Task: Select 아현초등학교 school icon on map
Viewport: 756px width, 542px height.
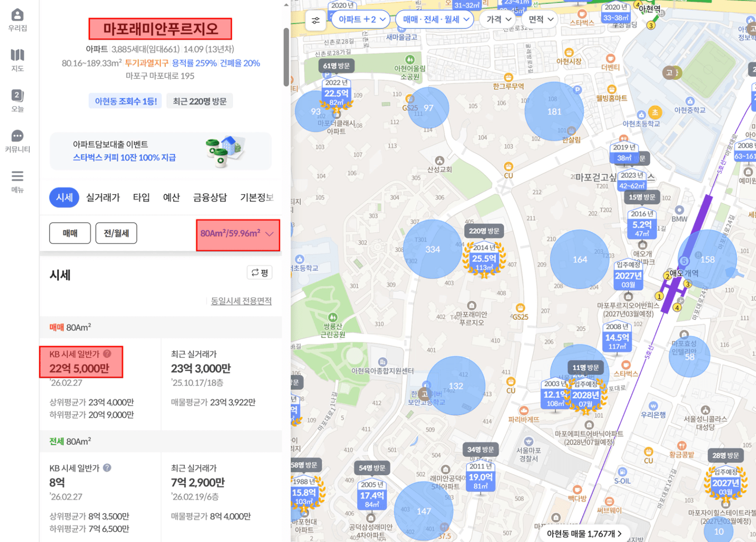Action: [x=641, y=115]
